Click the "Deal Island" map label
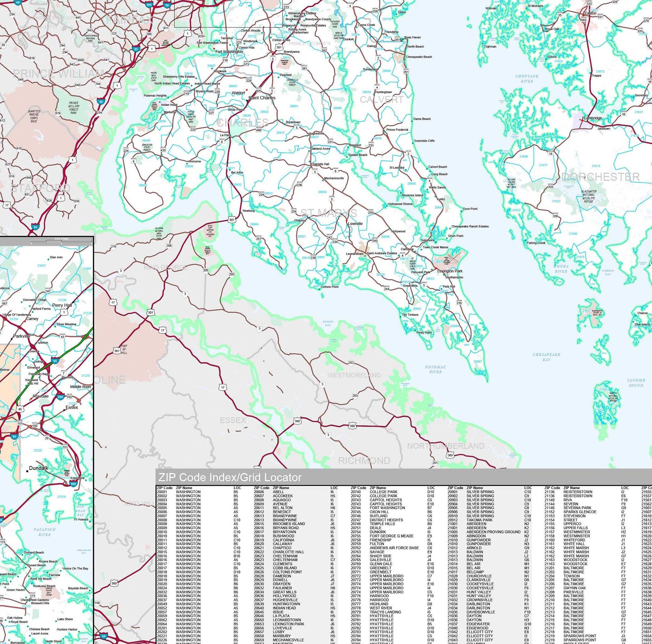This screenshot has height=644, width=652. click(642, 325)
